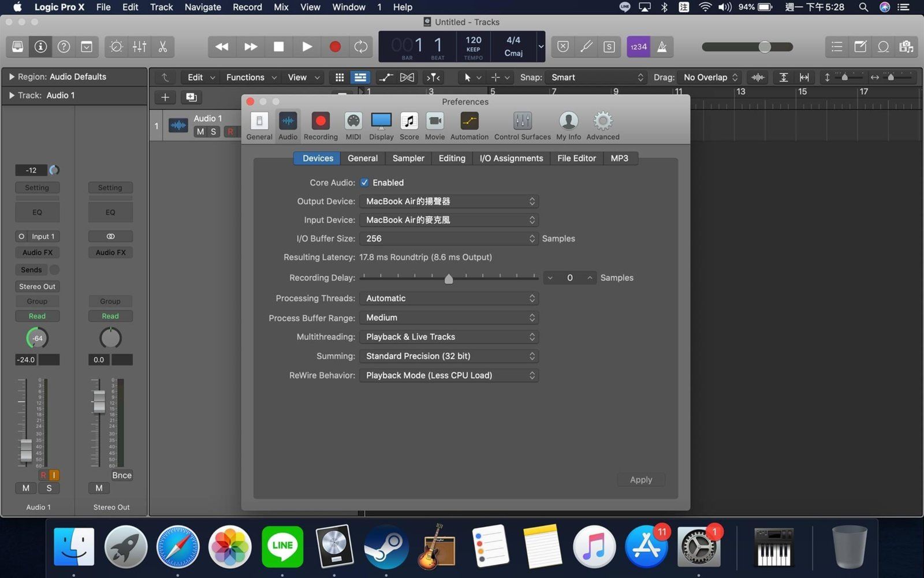Click the Audio FX slot on Audio 1 strip
924x578 pixels.
37,253
